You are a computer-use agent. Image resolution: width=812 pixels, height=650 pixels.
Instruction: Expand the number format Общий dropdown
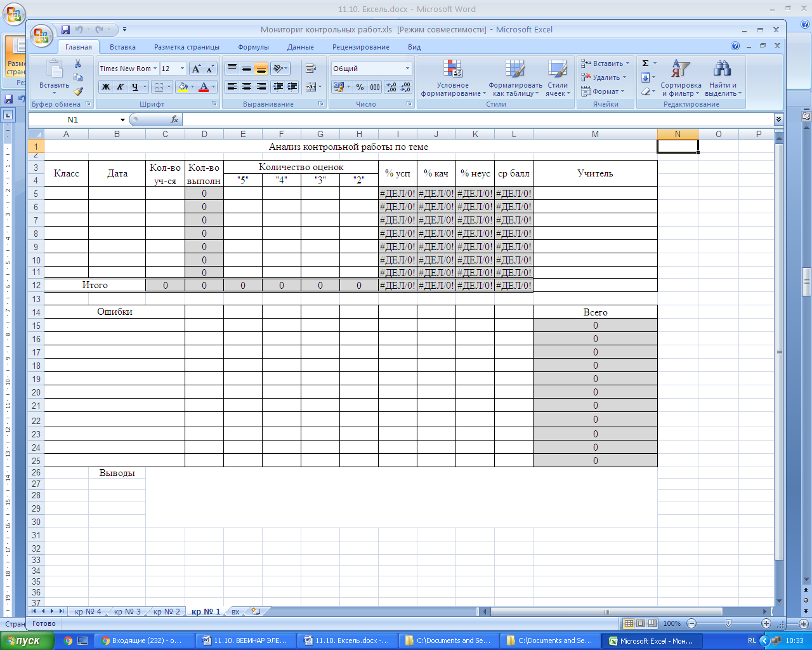pos(407,69)
